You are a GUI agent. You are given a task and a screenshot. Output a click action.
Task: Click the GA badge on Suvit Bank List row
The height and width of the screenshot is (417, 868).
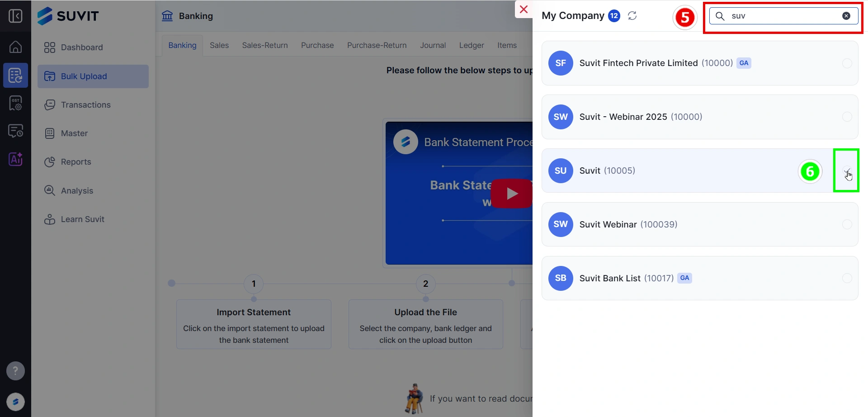pos(684,278)
